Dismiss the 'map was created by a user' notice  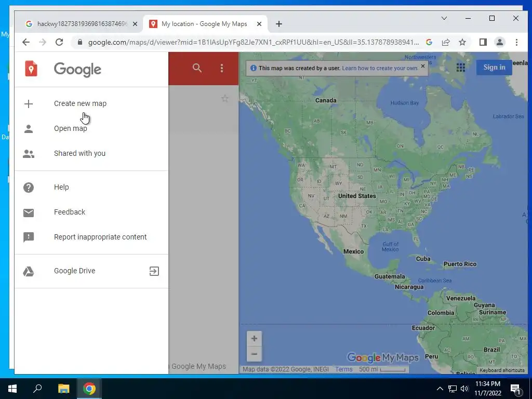423,66
